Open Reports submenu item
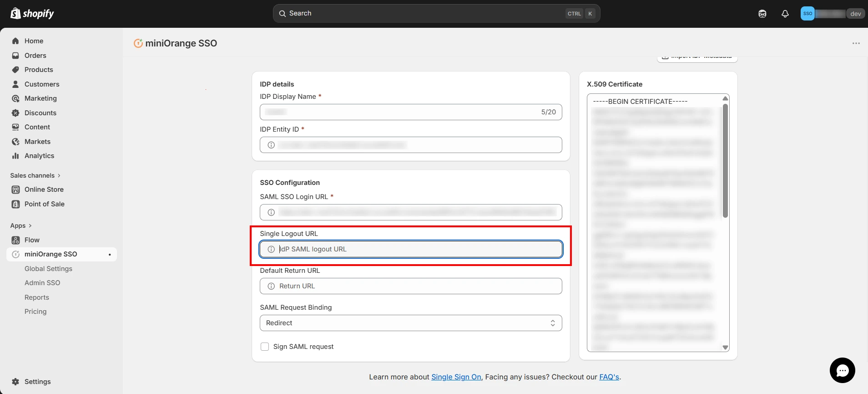This screenshot has width=868, height=394. pos(37,297)
